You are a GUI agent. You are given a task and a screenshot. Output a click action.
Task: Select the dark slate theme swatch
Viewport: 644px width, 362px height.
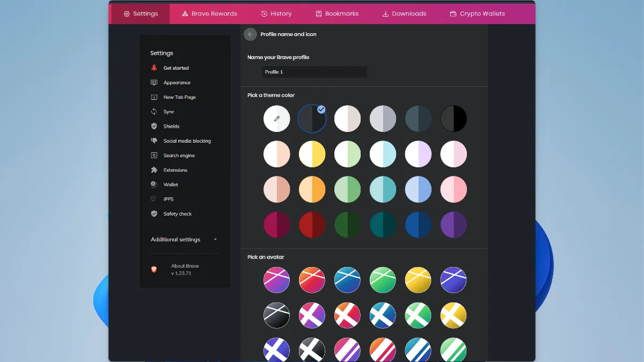tap(419, 119)
